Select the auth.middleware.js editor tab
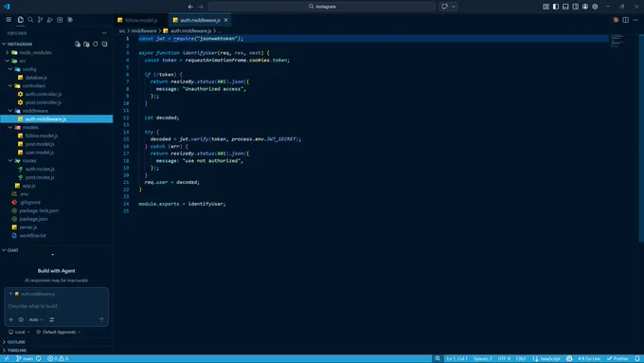Image resolution: width=644 pixels, height=363 pixels. pos(200,20)
